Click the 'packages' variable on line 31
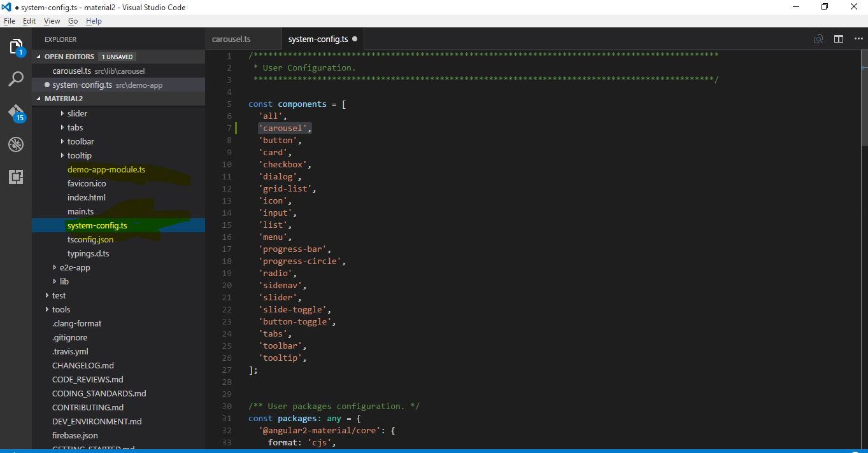The image size is (868, 453). 297,418
